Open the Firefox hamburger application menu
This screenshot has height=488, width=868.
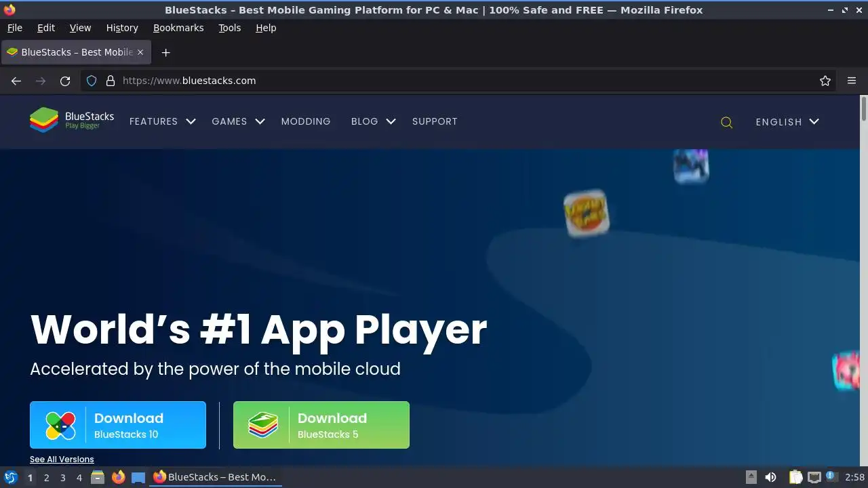coord(852,81)
